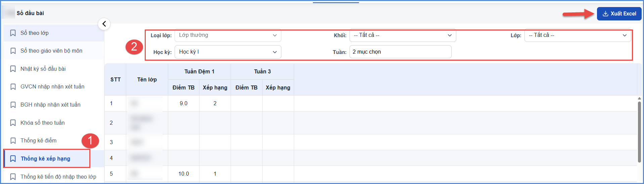Click bookmark icon beside GVCN nhập nhận xét tuần
The height and width of the screenshot is (184, 644).
pos(13,87)
